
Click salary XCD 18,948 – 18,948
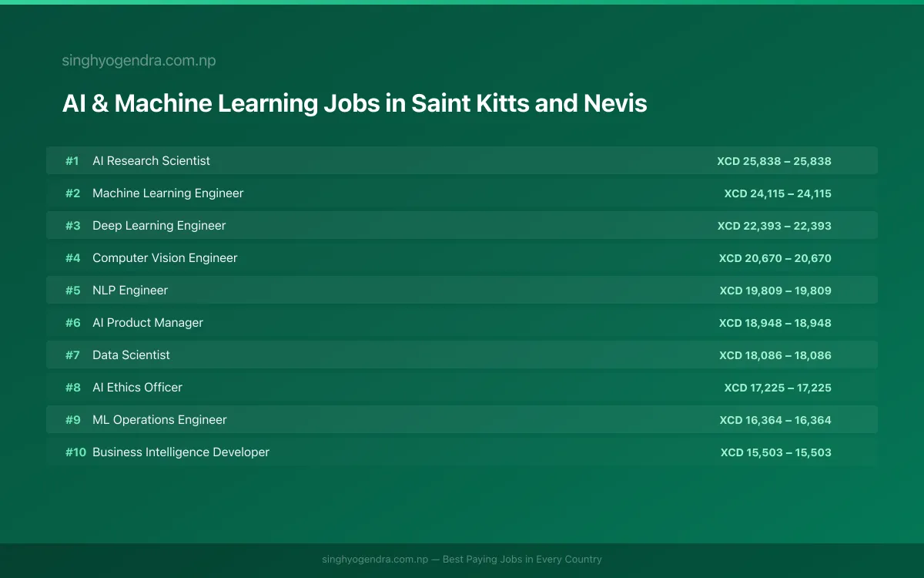pos(775,323)
